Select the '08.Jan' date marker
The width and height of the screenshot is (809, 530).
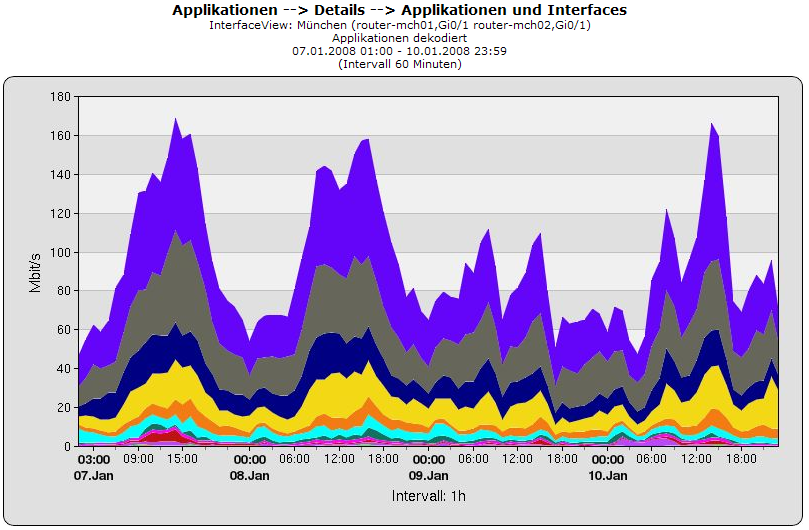[x=250, y=475]
